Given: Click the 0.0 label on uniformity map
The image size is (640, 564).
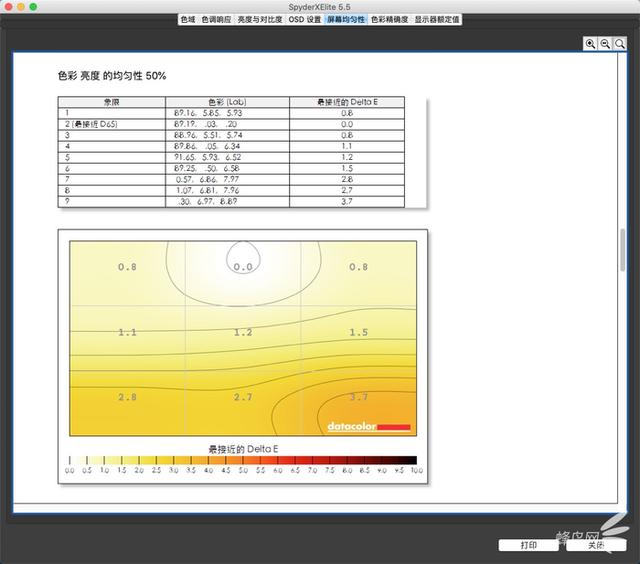Looking at the screenshot, I should [x=243, y=267].
